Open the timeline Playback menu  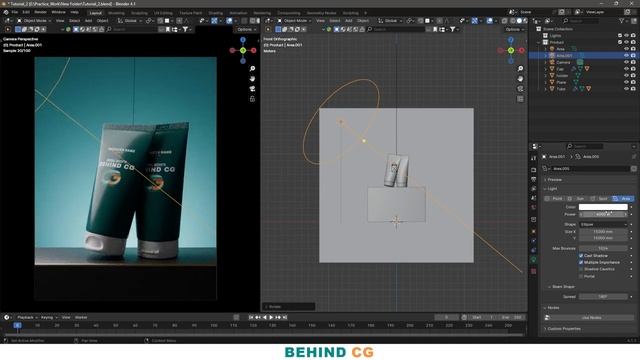click(27, 317)
